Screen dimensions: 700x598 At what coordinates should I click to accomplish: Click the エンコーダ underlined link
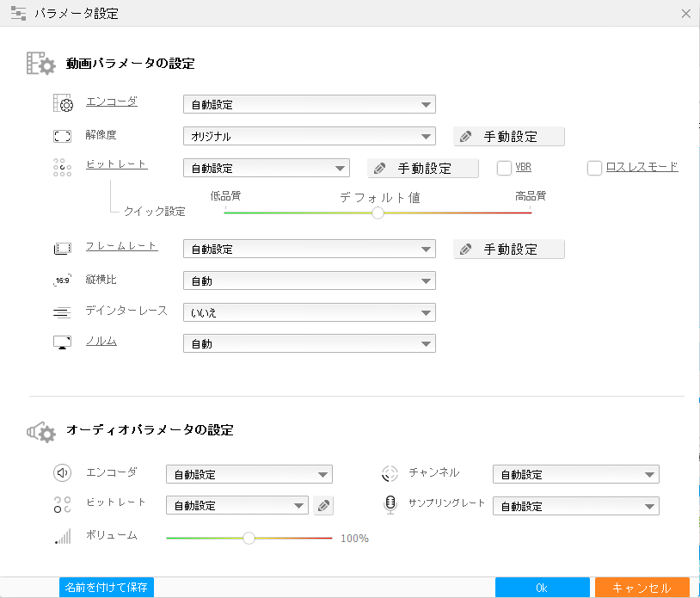point(112,101)
